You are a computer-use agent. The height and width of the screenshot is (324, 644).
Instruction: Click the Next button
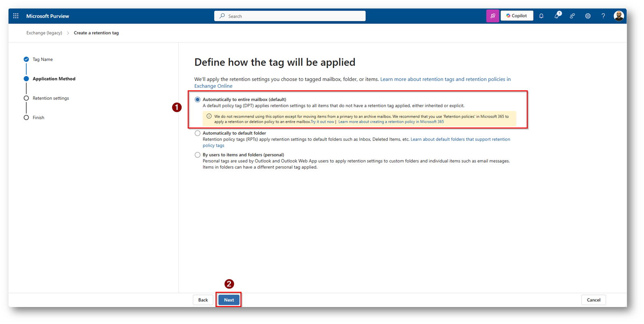click(x=229, y=300)
